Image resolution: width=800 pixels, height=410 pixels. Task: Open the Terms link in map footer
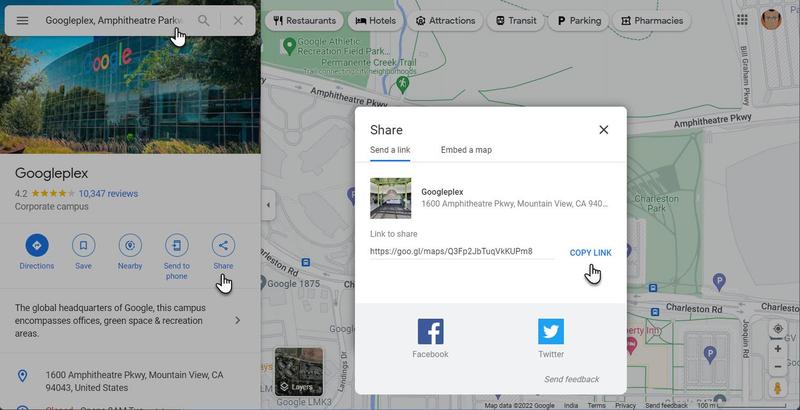596,405
